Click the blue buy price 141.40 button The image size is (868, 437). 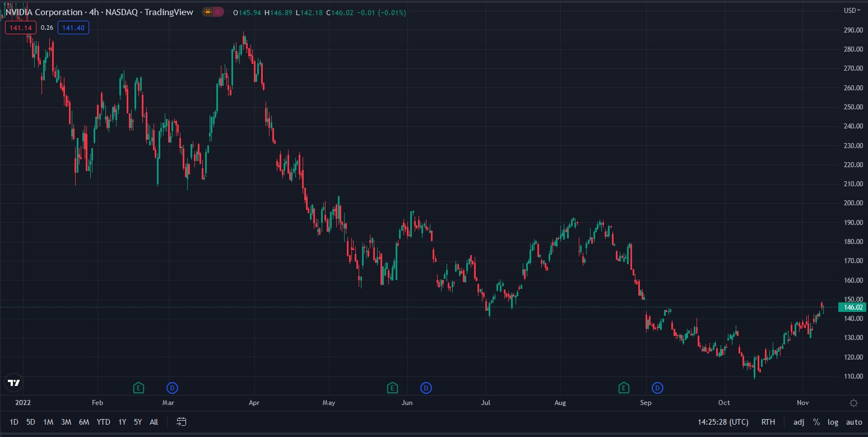[x=73, y=27]
